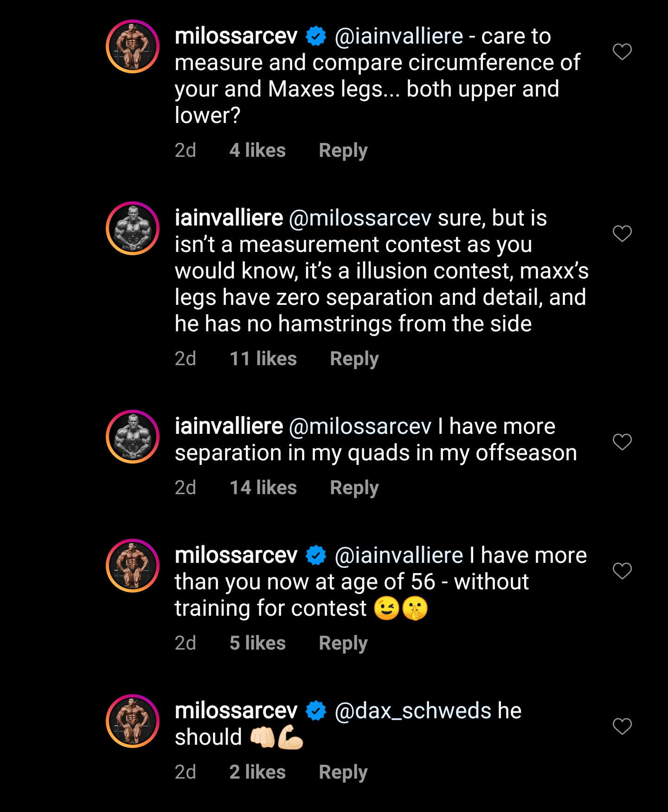Viewport: 668px width, 812px height.
Task: Open milossarcev's profile picture on first comment
Action: point(133,46)
